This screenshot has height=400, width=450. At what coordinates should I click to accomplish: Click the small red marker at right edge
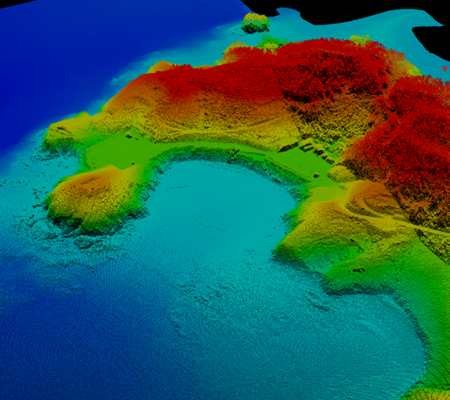coord(445,68)
